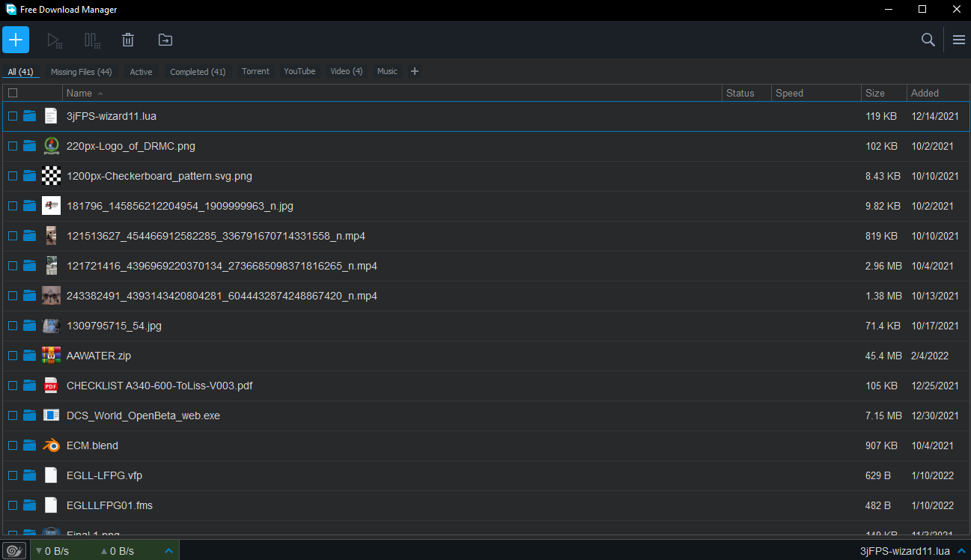The image size is (971, 560).
Task: Toggle the snail mode icon
Action: pos(14,550)
